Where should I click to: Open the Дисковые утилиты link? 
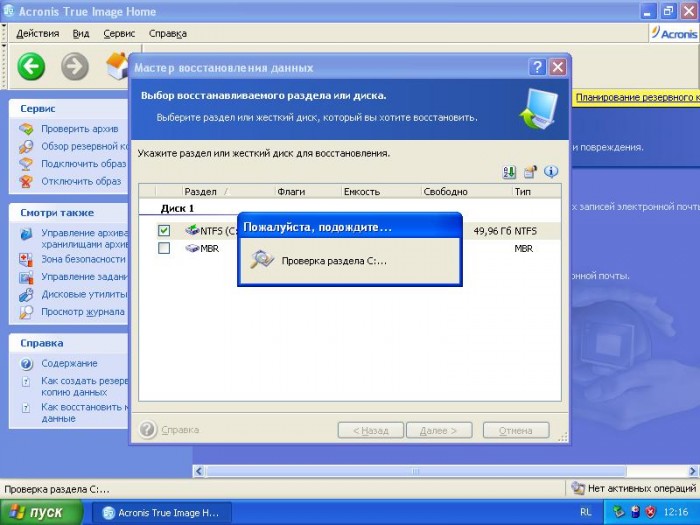tap(84, 295)
